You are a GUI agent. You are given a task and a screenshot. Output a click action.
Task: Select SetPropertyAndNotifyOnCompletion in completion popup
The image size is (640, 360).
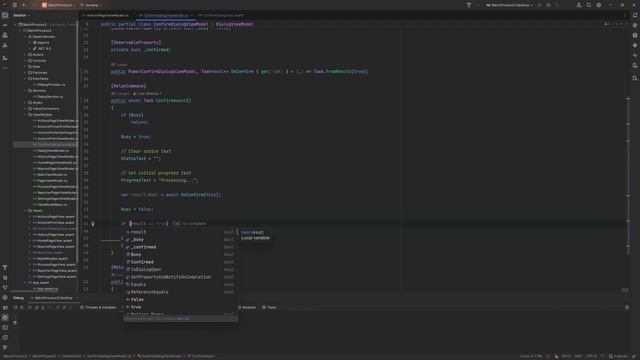point(180,277)
